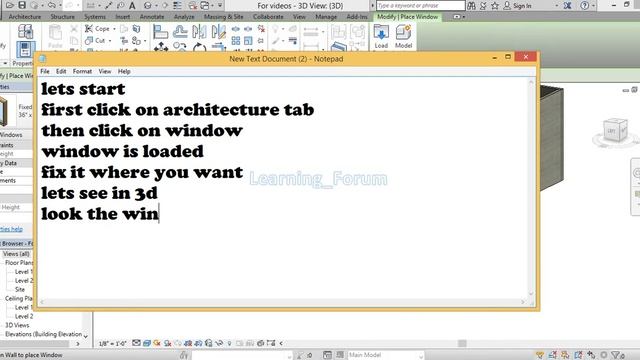Click the Favorites star icon in Revit title bar
The width and height of the screenshot is (640, 360).
pyautogui.click(x=495, y=6)
